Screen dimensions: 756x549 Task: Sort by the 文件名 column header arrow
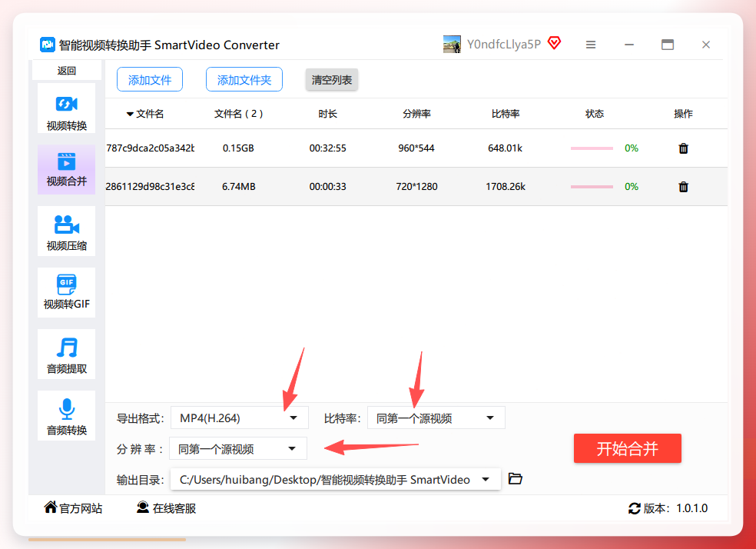[130, 115]
